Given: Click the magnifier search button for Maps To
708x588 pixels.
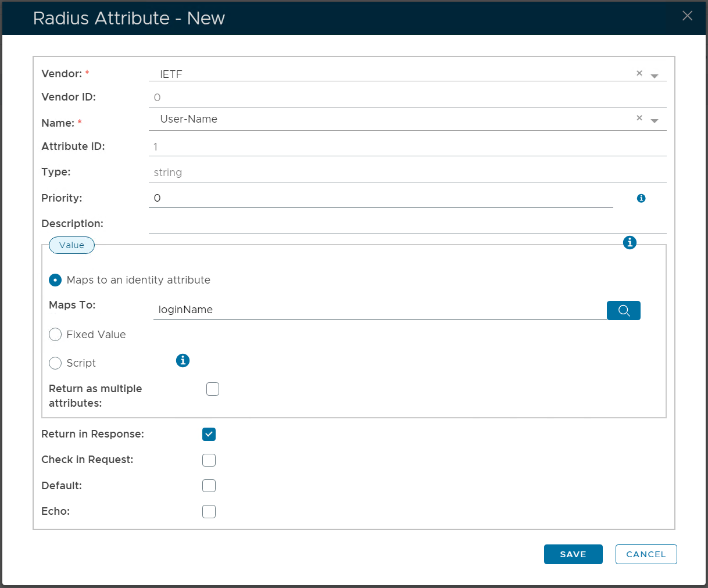Looking at the screenshot, I should tap(623, 310).
